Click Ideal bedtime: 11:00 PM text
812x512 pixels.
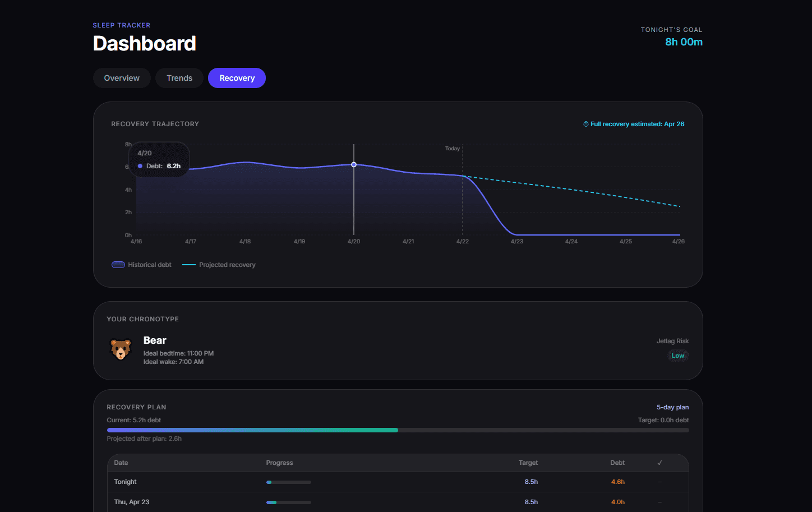(x=178, y=353)
